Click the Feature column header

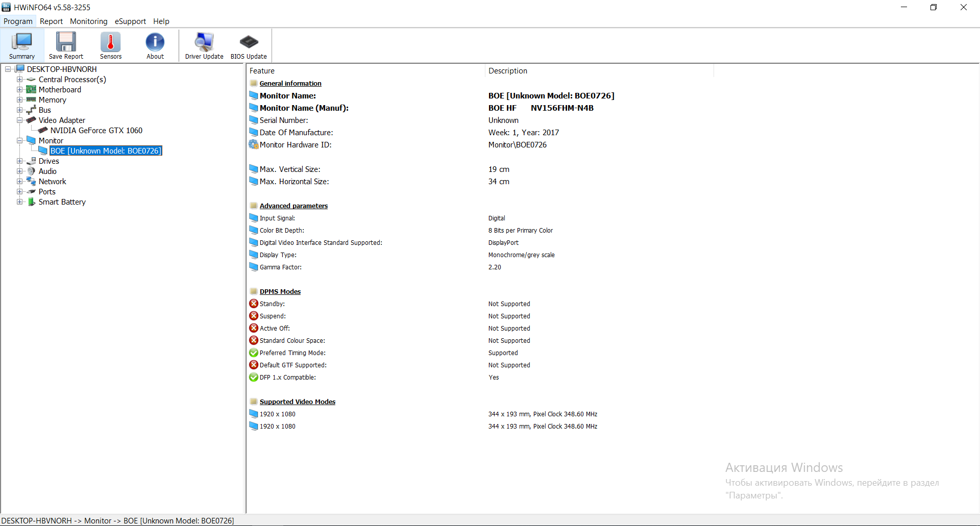[x=365, y=71]
